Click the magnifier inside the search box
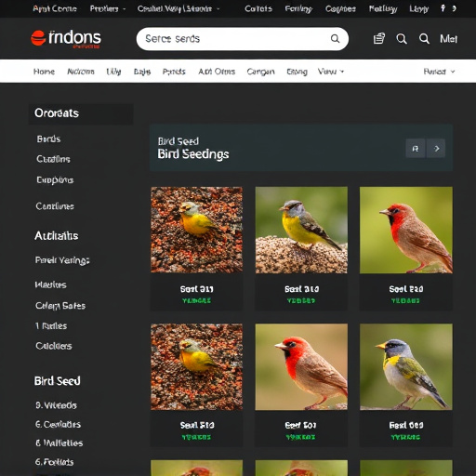Image resolution: width=476 pixels, height=476 pixels. pos(335,39)
